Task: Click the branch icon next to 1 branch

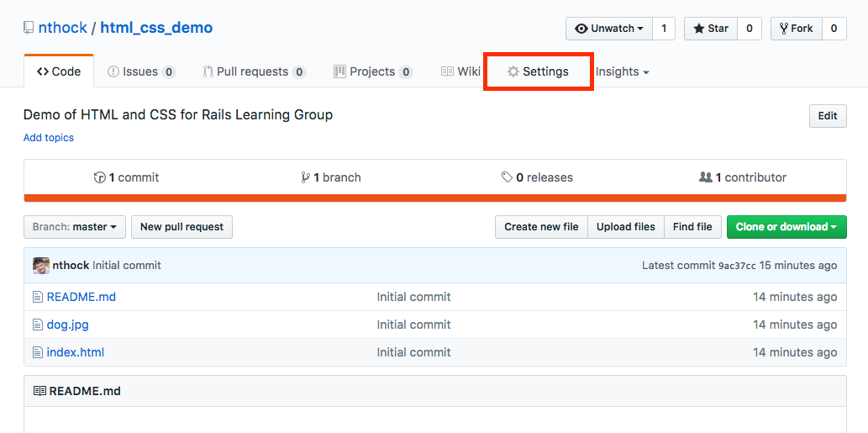Action: tap(305, 177)
